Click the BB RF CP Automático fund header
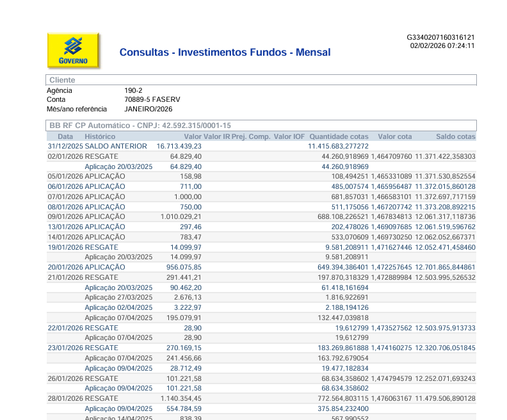This screenshot has height=420, width=507. point(261,125)
